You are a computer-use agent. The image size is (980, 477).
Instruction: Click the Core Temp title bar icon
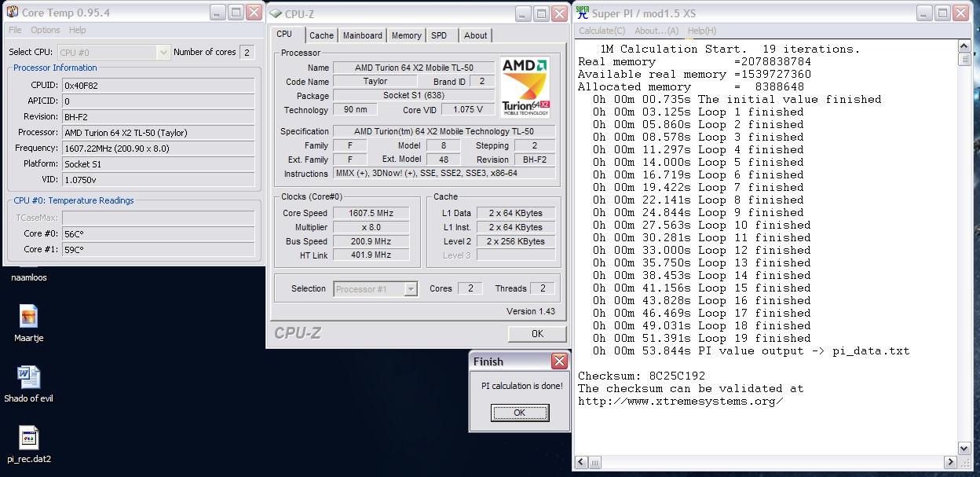(12, 12)
